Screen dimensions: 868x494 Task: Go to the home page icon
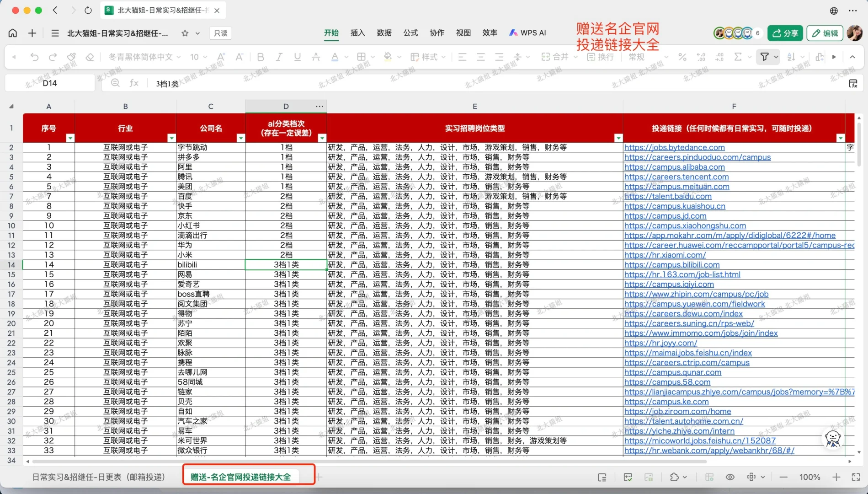pos(13,33)
